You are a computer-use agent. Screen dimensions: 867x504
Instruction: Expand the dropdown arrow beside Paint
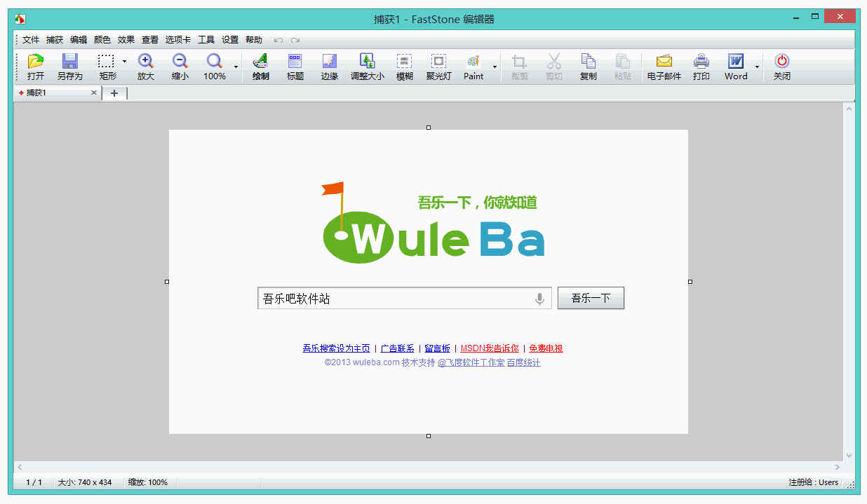495,67
